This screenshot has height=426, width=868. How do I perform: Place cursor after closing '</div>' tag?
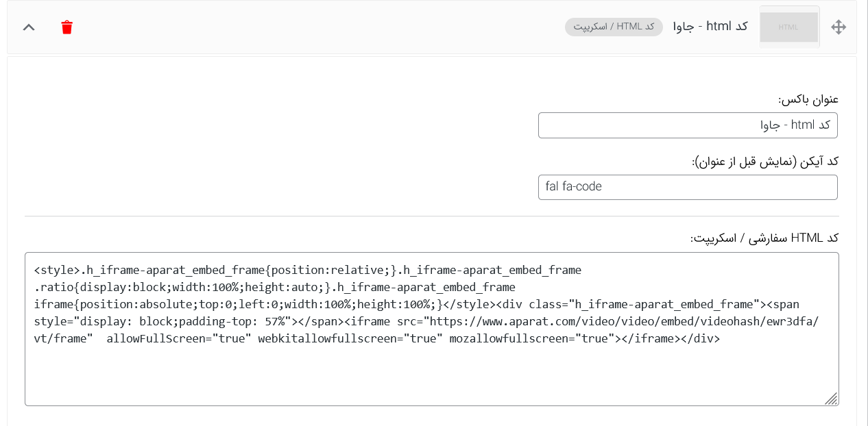click(x=721, y=338)
